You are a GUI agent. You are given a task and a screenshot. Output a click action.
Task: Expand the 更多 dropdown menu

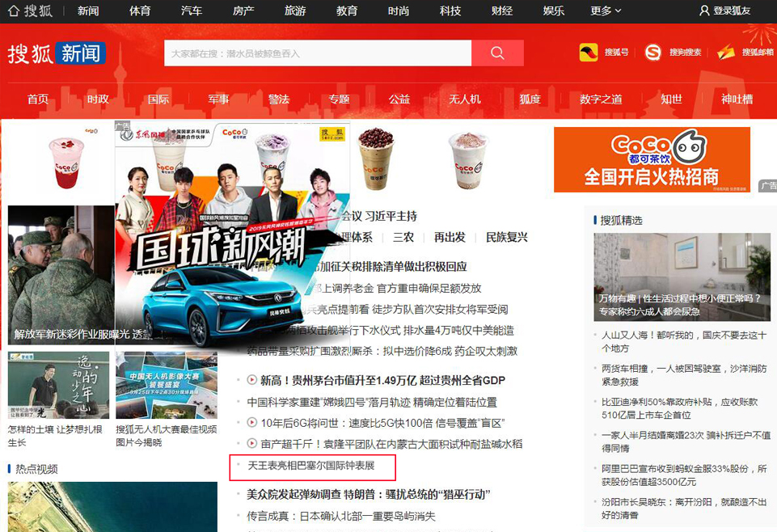pyautogui.click(x=606, y=11)
